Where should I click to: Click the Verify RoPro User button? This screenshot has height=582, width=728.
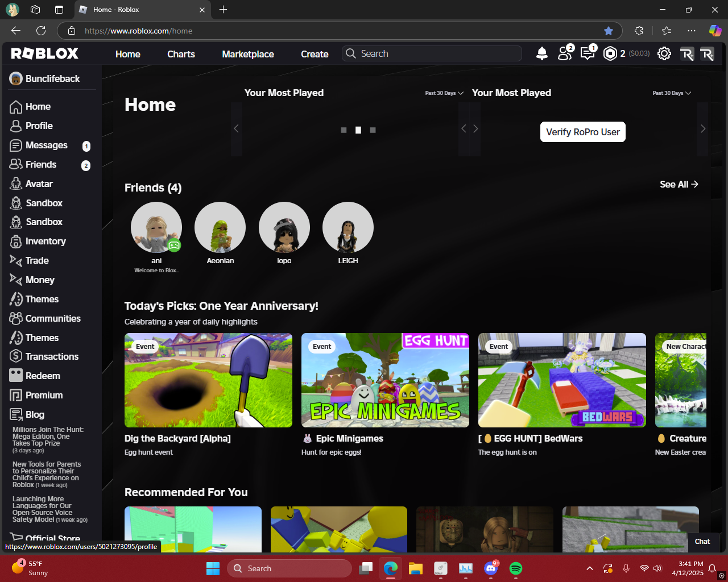click(583, 132)
